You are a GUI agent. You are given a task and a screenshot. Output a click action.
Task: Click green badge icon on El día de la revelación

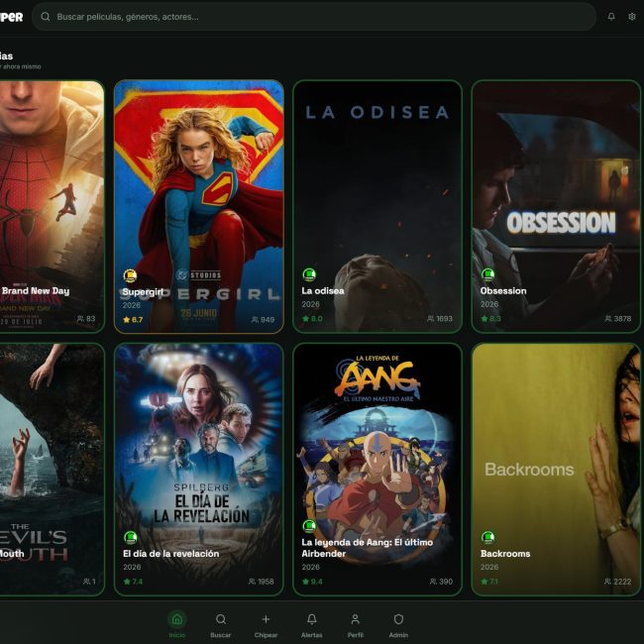[130, 537]
